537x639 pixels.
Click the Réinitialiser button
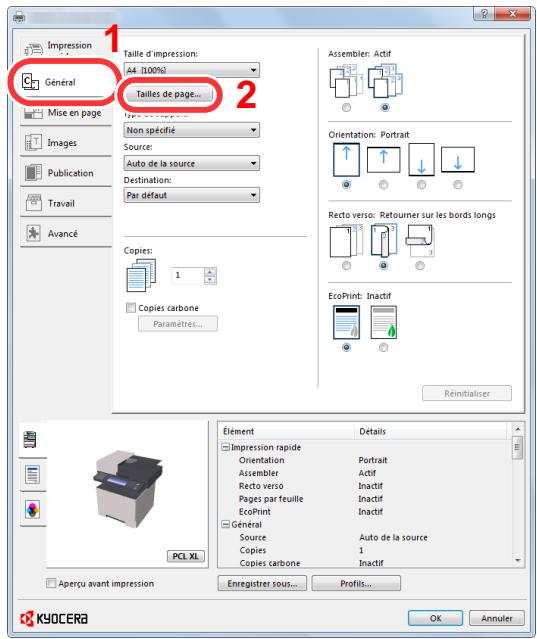467,393
